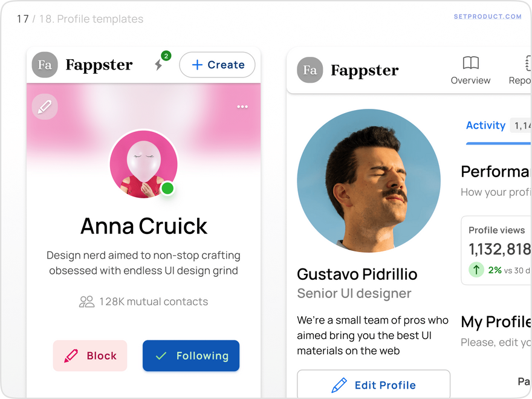Click the Edit Profile button

pos(374,384)
